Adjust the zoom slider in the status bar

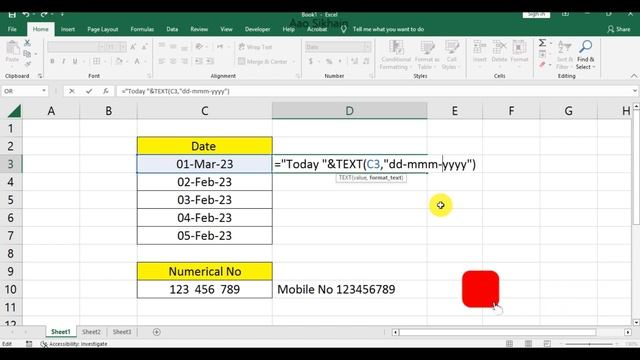point(589,344)
